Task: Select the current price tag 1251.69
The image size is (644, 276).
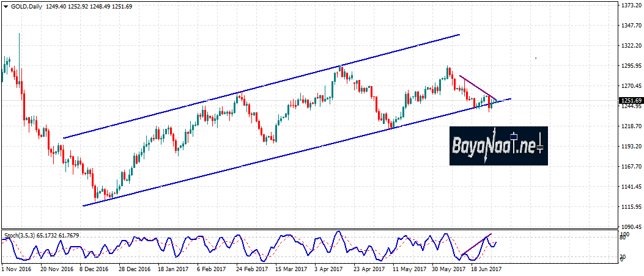Action: tap(631, 101)
